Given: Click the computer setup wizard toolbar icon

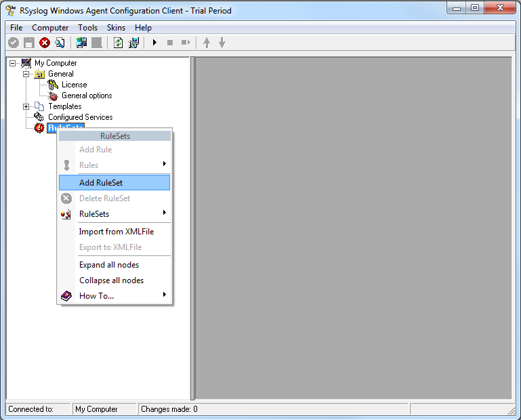Looking at the screenshot, I should 133,43.
